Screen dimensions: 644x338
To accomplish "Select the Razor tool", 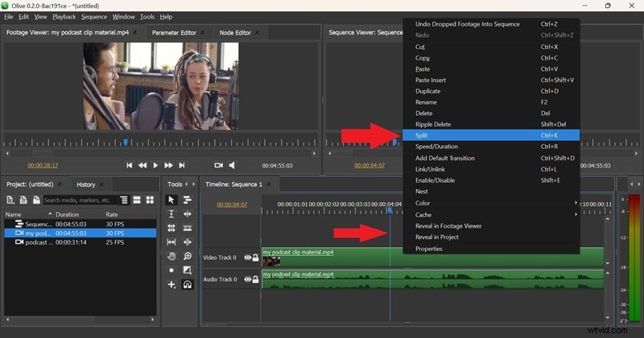I will click(188, 228).
